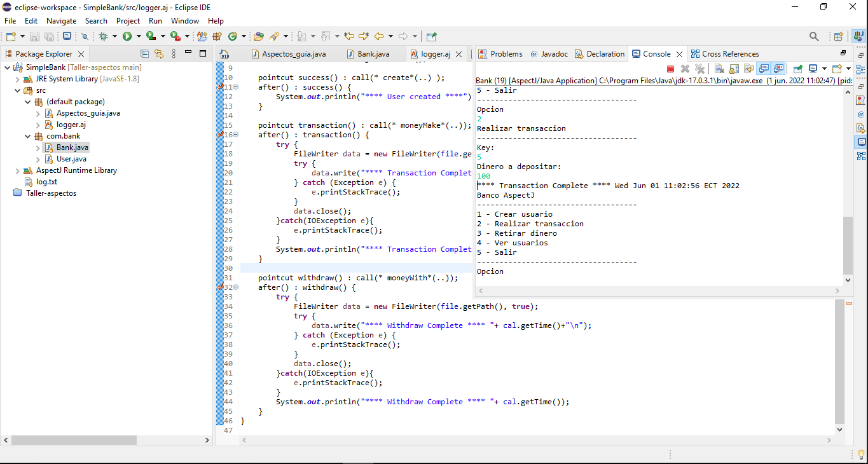Screen dimensions: 868x464
Task: Toggle Show Console on standard output change
Action: point(764,69)
